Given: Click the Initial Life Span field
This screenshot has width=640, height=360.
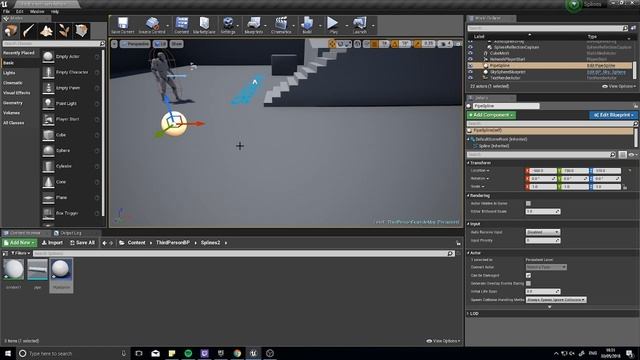Looking at the screenshot, I should point(542,291).
